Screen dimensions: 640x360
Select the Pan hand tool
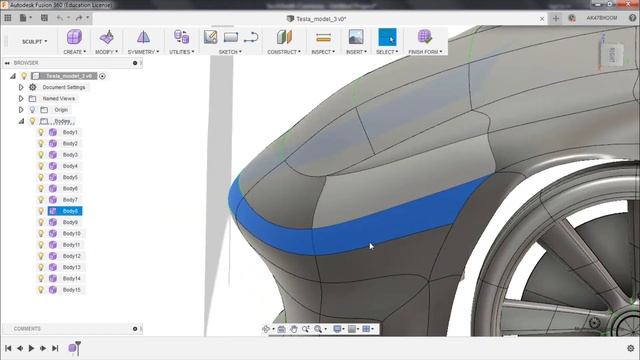tap(294, 329)
